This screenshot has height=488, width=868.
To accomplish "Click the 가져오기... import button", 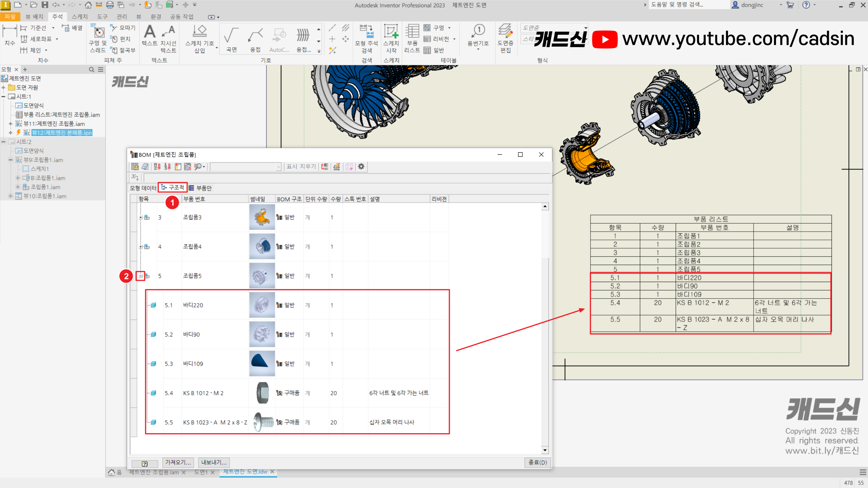I will click(178, 463).
